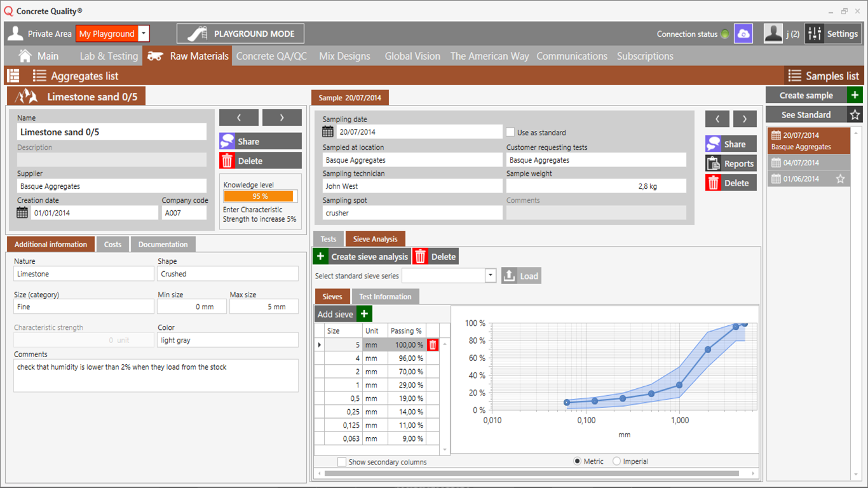This screenshot has height=488, width=868.
Task: Go to next aggregate with right arrow
Action: [x=281, y=118]
